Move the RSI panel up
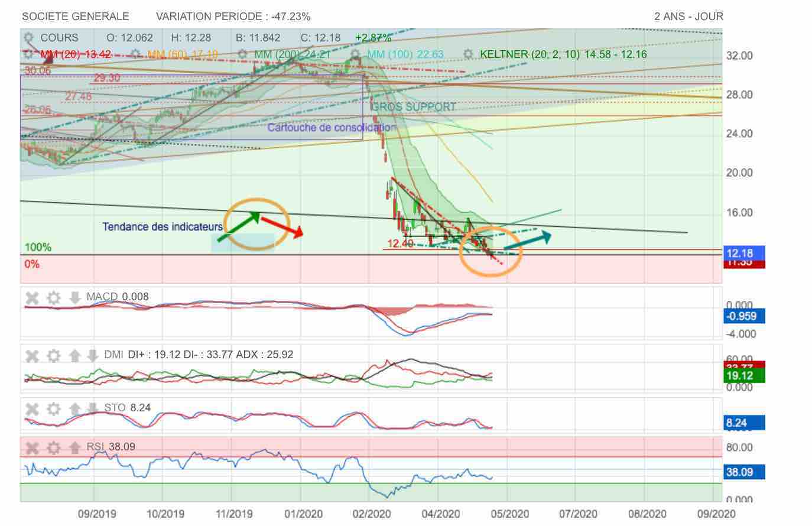Image resolution: width=812 pixels, height=526 pixels. point(74,447)
